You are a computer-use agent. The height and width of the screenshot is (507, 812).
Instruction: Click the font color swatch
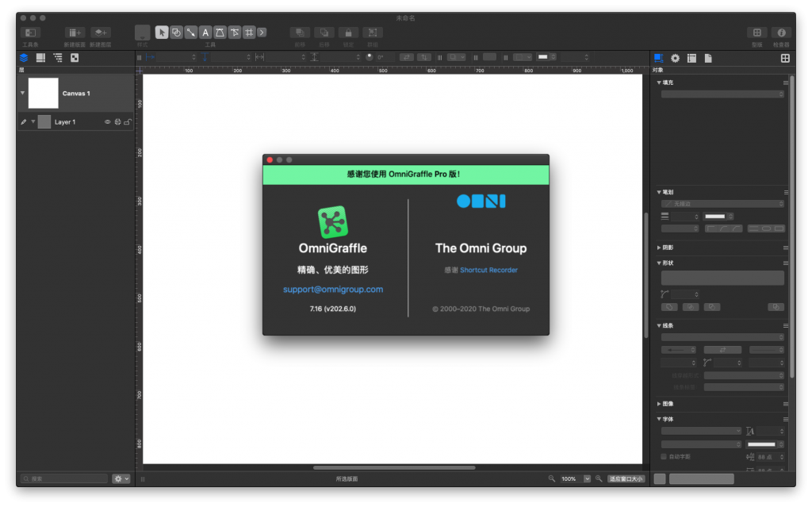762,445
